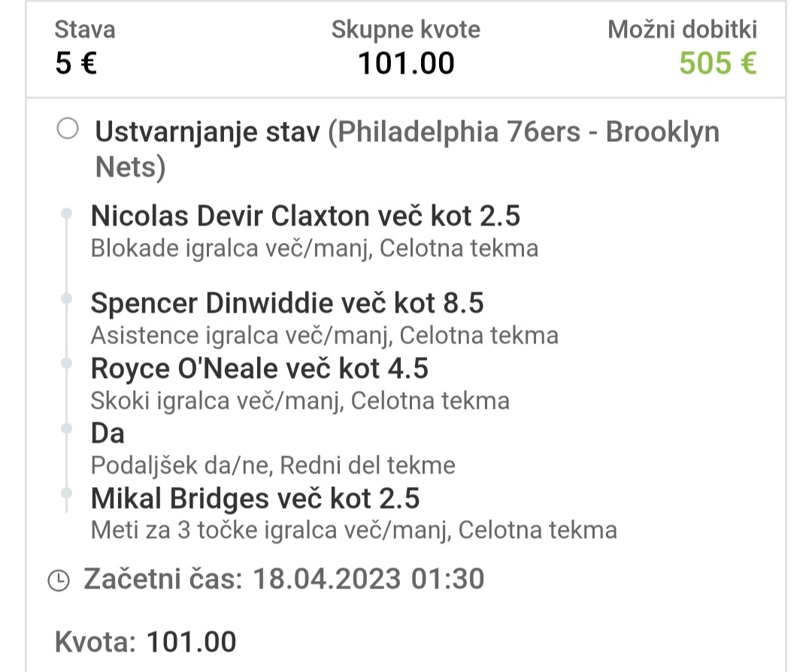The width and height of the screenshot is (812, 672).
Task: Select the Ustvarnjanje stav radio circle
Action: (68, 129)
